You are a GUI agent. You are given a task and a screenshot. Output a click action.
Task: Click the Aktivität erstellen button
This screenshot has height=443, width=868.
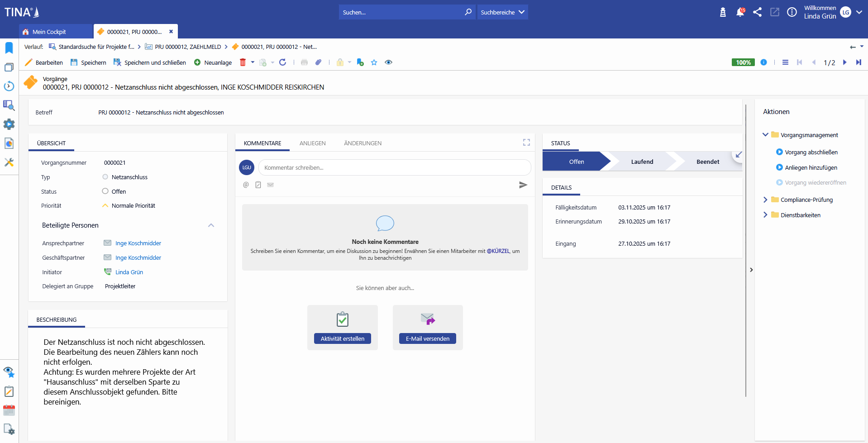click(342, 338)
